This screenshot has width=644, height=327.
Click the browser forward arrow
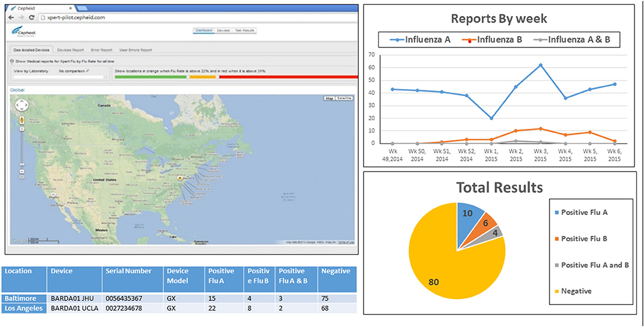click(x=21, y=18)
